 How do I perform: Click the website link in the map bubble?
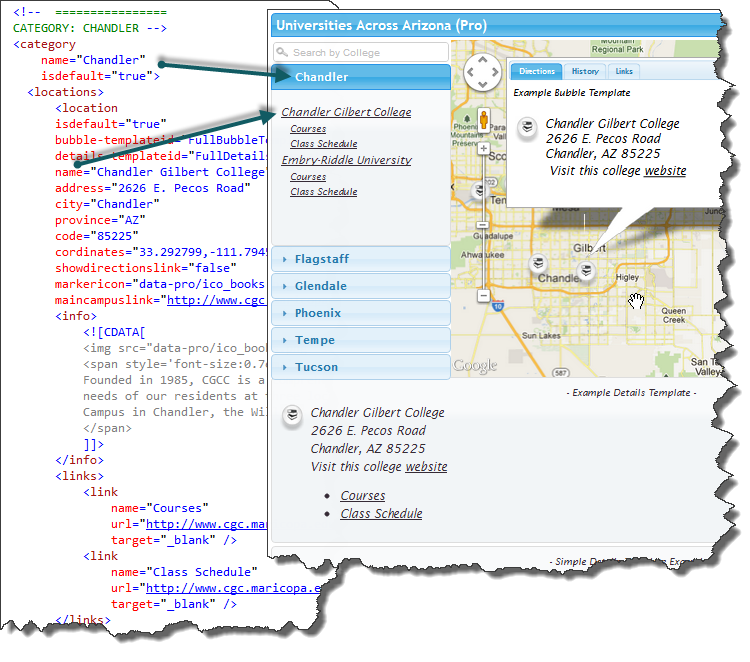[x=665, y=171]
